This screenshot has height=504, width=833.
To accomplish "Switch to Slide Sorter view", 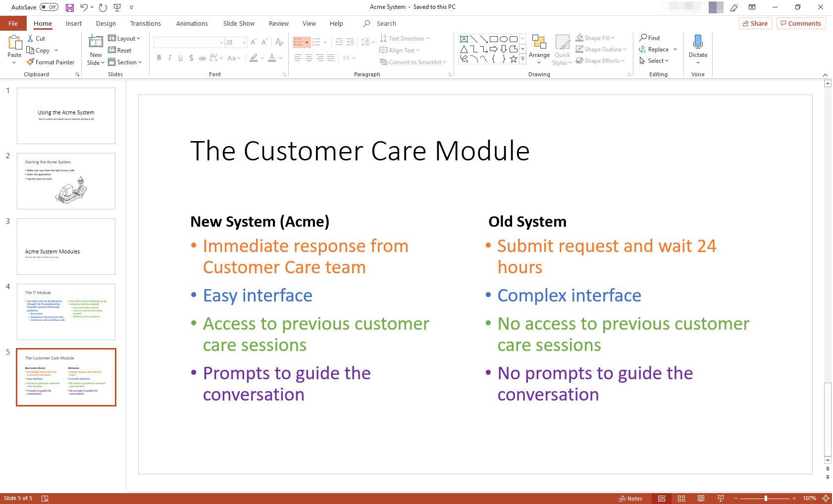I will [x=681, y=499].
